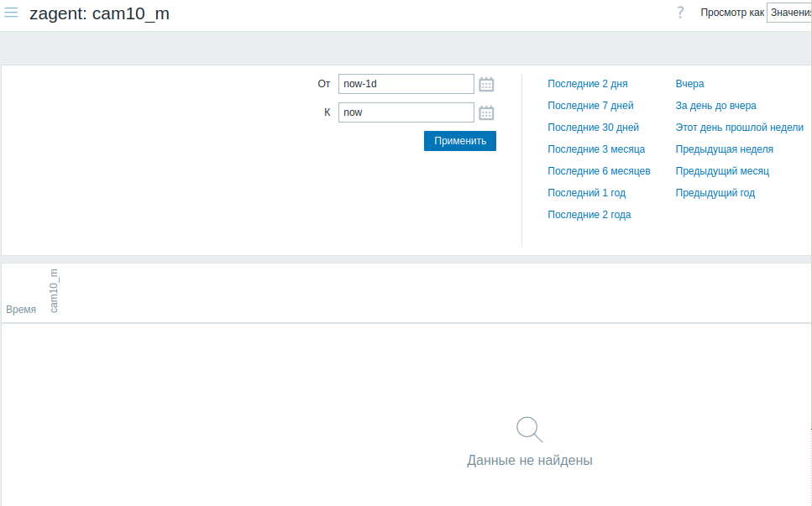Click the question mark help icon

pos(680,13)
